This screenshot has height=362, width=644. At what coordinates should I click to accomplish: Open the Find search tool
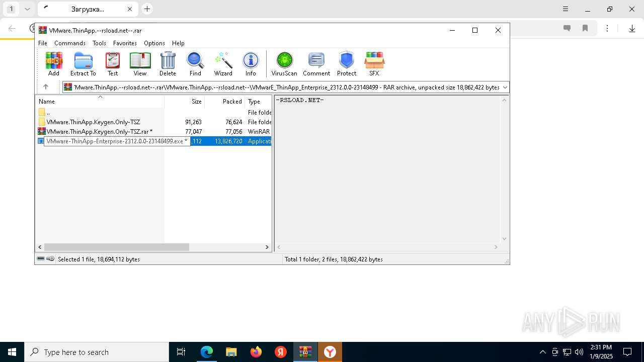(x=195, y=64)
